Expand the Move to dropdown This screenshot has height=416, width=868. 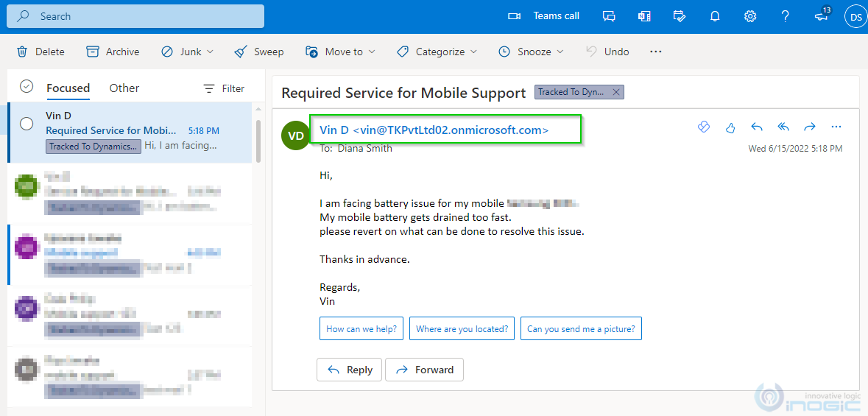[x=372, y=52]
